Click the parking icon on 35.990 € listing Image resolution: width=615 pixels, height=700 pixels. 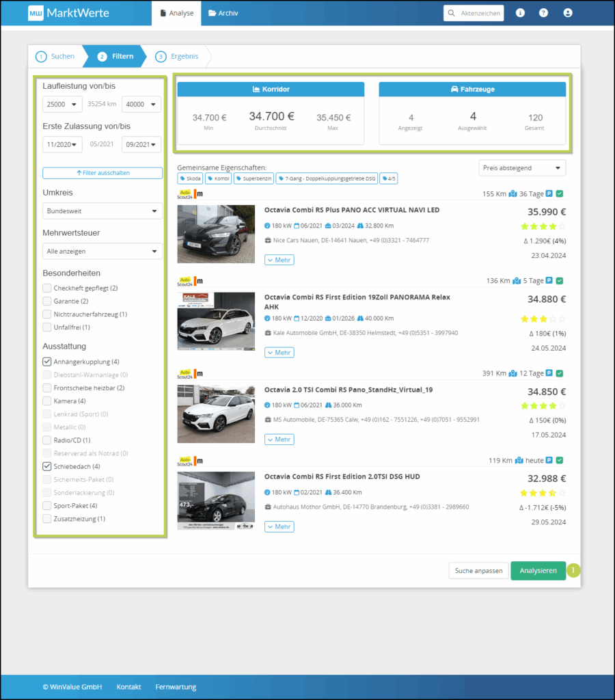pyautogui.click(x=549, y=193)
